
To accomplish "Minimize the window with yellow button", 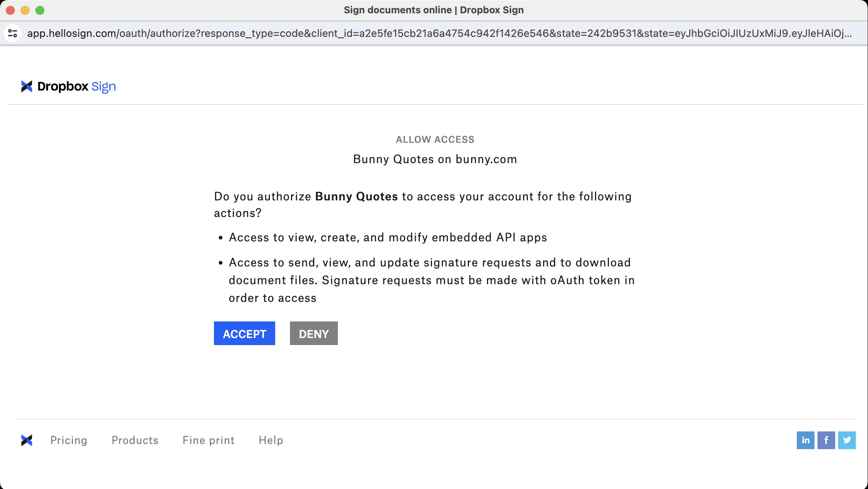I will coord(25,10).
